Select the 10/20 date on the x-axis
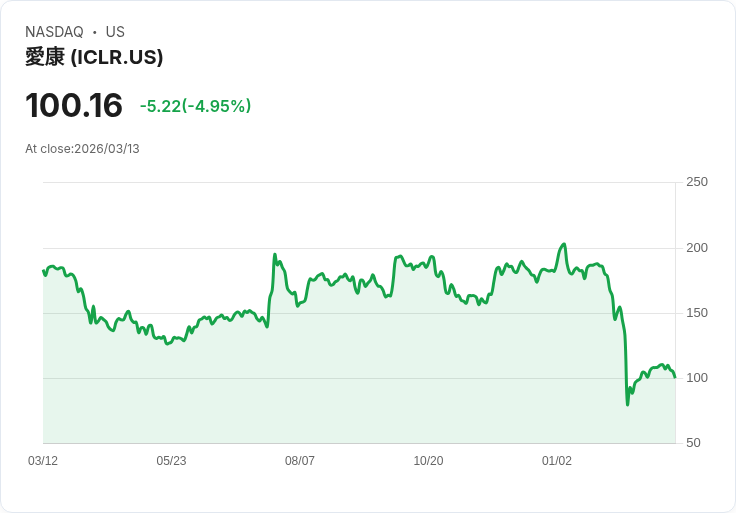Image resolution: width=736 pixels, height=513 pixels. click(x=428, y=461)
